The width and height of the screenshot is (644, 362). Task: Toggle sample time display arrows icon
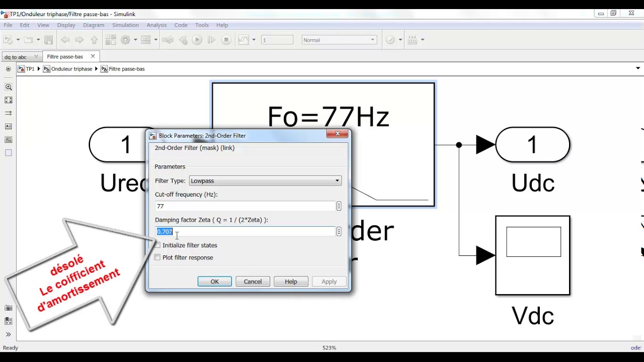(x=9, y=113)
